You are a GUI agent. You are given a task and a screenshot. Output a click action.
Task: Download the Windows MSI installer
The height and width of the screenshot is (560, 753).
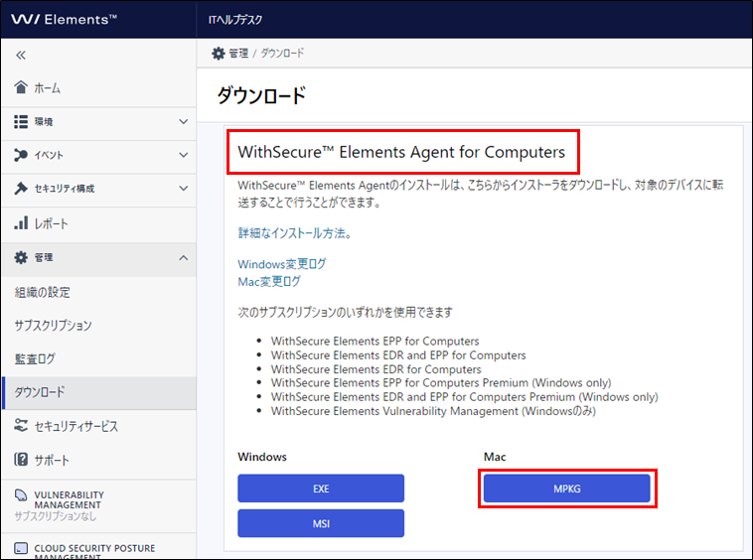tap(321, 523)
